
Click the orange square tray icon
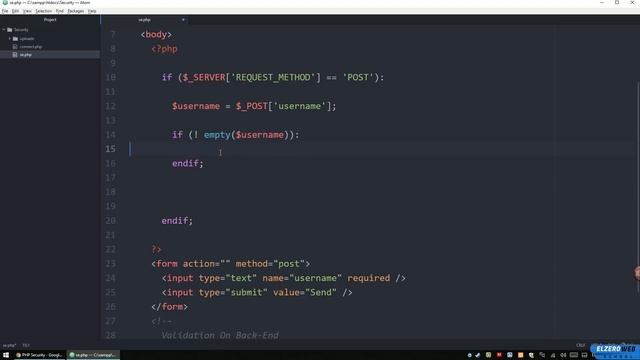520,355
